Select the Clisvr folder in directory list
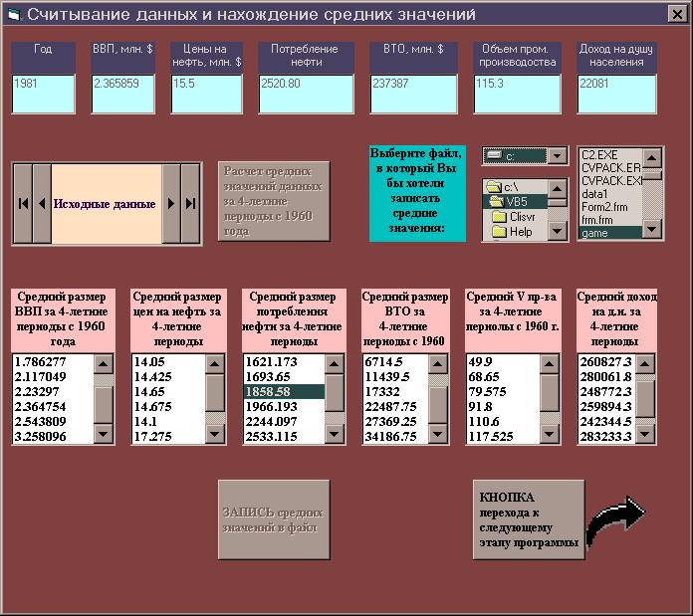The image size is (693, 616). pyautogui.click(x=522, y=217)
